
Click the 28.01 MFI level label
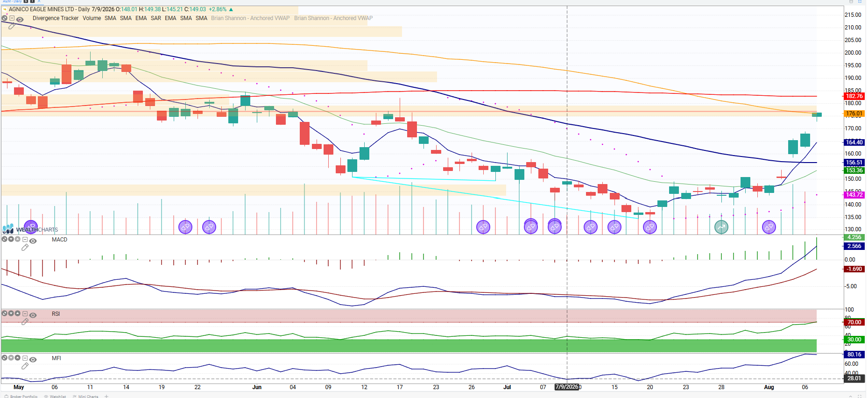tap(854, 378)
